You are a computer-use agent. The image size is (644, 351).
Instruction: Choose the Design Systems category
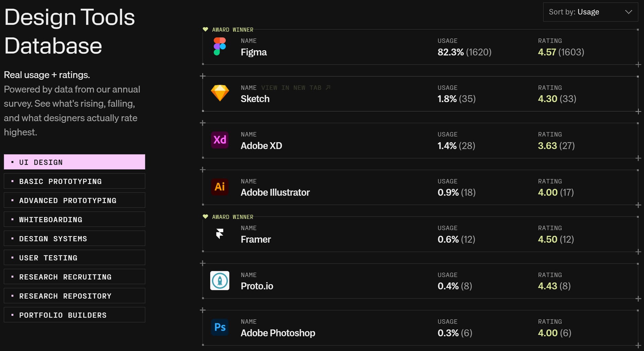tap(74, 238)
